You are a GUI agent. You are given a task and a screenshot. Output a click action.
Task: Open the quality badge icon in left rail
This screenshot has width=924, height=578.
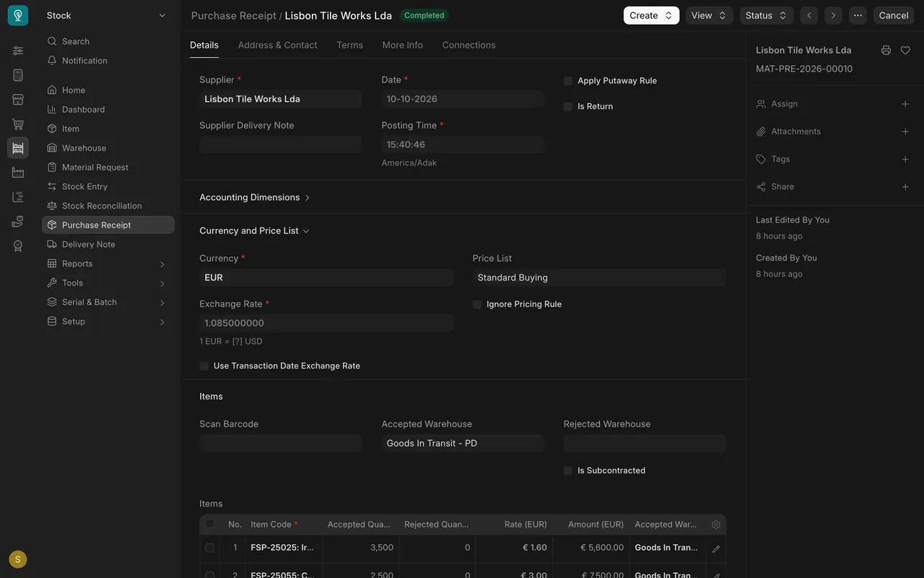coord(18,246)
